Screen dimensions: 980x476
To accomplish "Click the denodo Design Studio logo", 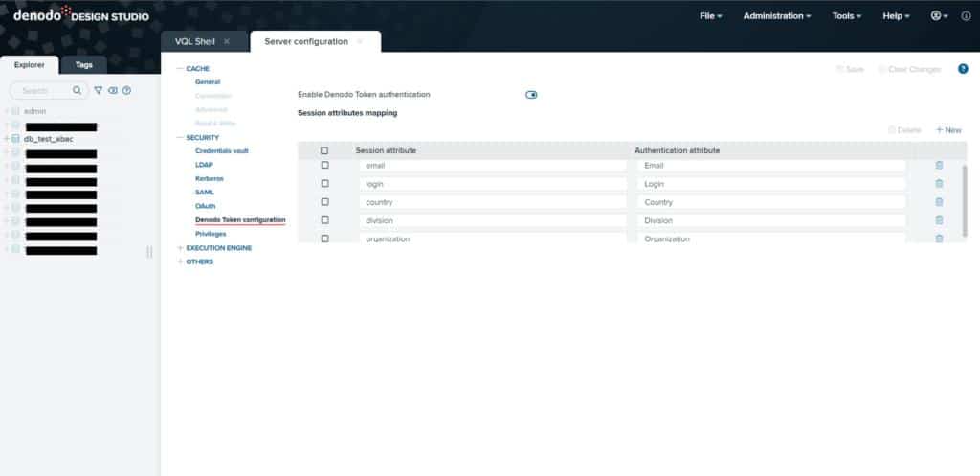I will pyautogui.click(x=81, y=15).
